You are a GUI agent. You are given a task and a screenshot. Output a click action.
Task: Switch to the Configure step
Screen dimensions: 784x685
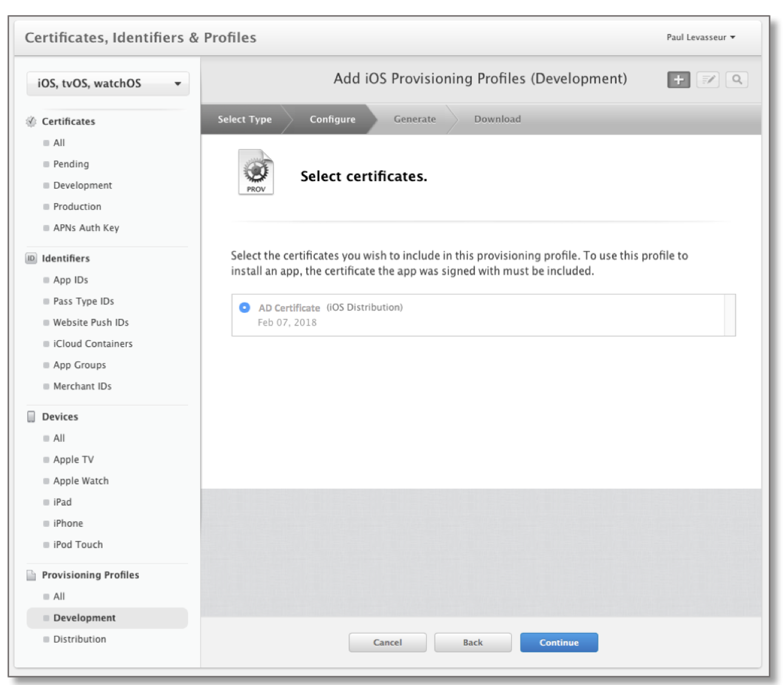332,119
